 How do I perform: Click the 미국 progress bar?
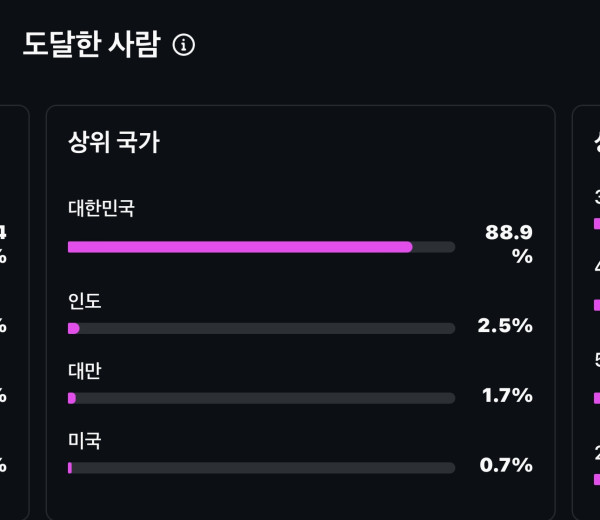(x=261, y=467)
